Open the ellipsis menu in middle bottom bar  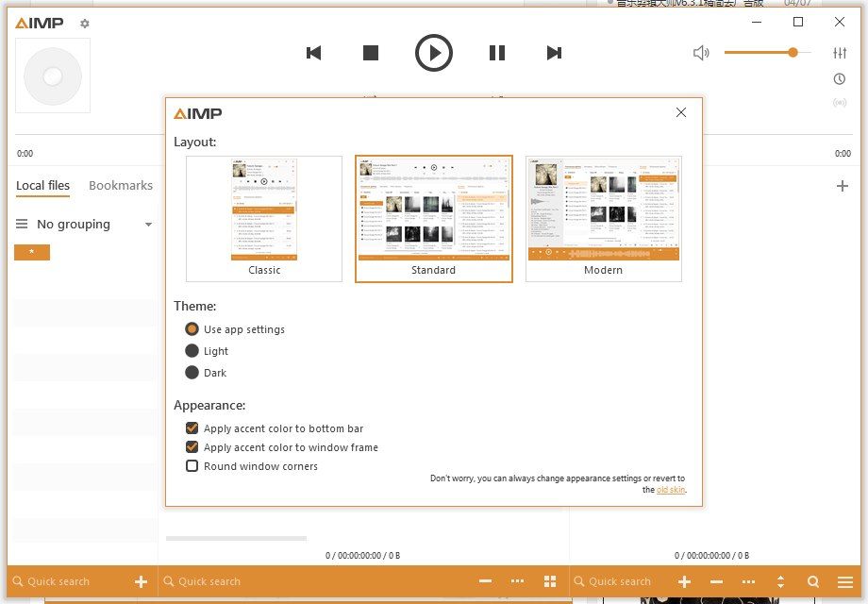(x=518, y=580)
